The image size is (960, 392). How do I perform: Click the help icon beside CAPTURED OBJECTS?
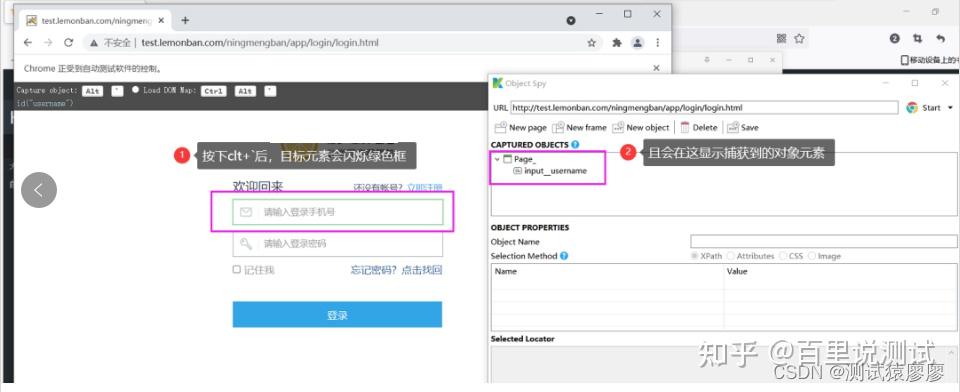(574, 145)
